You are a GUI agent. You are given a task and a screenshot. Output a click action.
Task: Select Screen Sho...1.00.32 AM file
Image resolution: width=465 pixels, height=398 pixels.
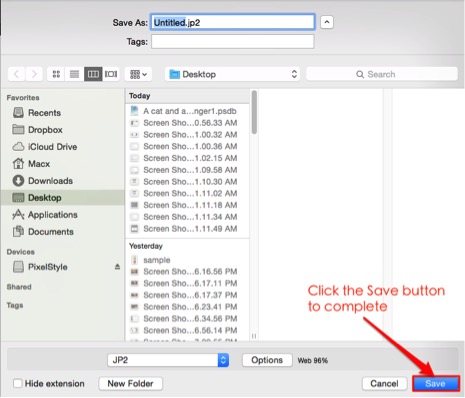point(187,135)
